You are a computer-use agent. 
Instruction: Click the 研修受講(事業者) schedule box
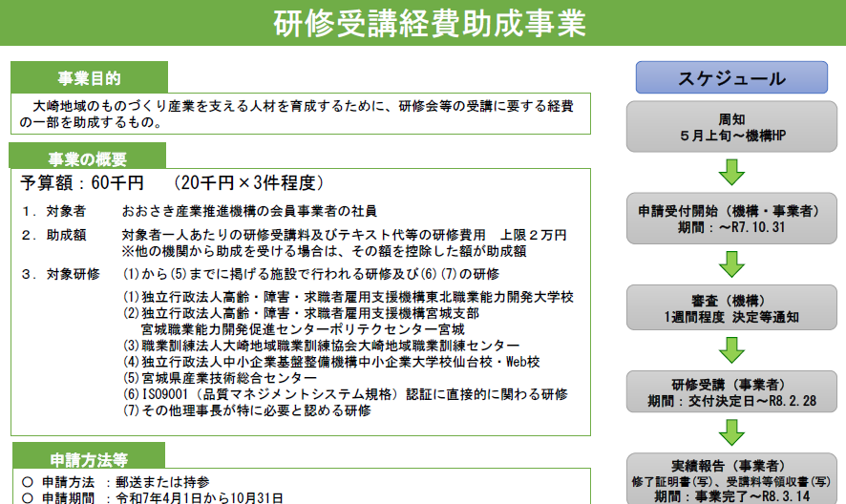[x=731, y=391]
